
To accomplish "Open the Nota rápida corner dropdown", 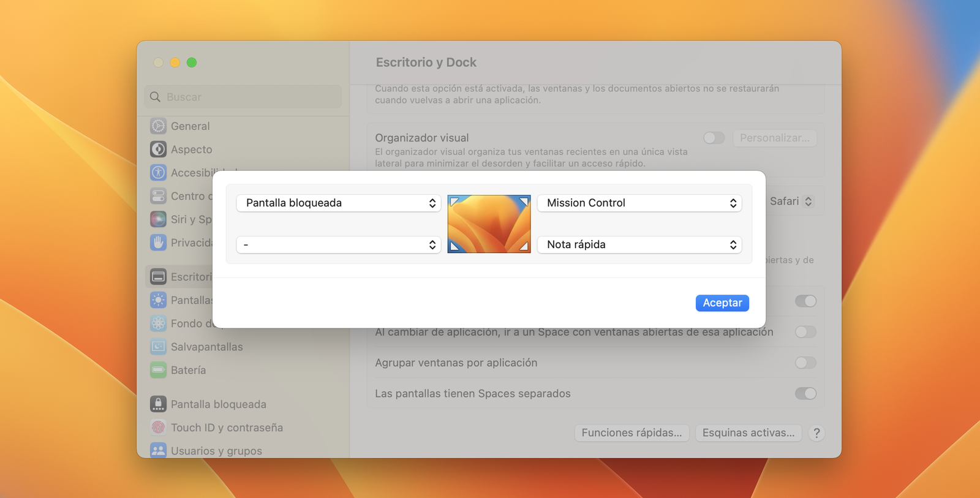I will pyautogui.click(x=639, y=244).
